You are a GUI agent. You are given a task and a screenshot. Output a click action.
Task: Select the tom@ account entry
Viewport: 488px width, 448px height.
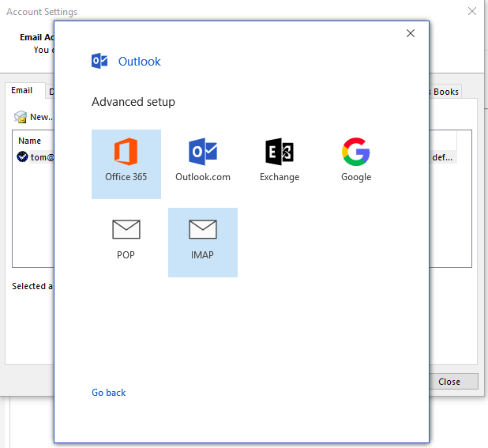[x=42, y=157]
